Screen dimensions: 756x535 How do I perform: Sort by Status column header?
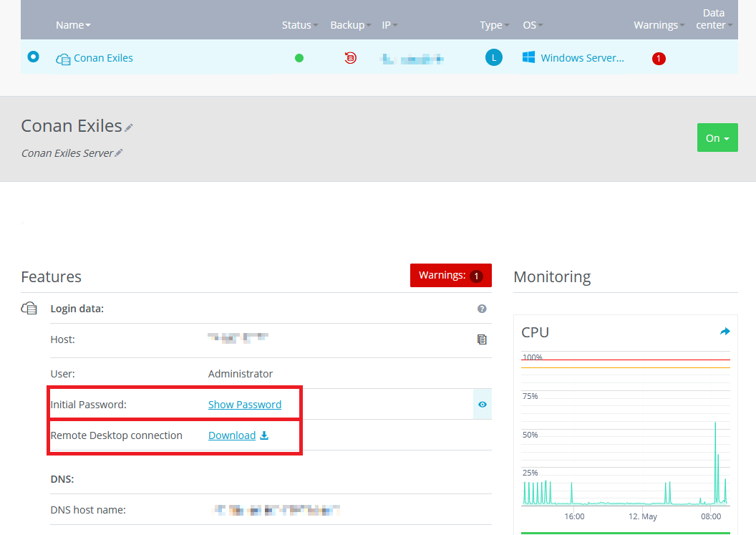coord(300,25)
